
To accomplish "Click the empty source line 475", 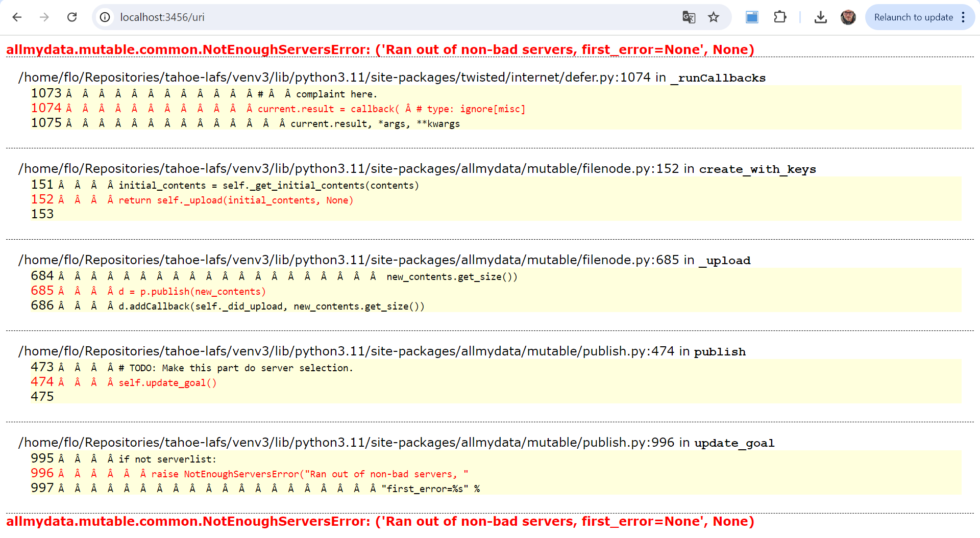I will [42, 397].
